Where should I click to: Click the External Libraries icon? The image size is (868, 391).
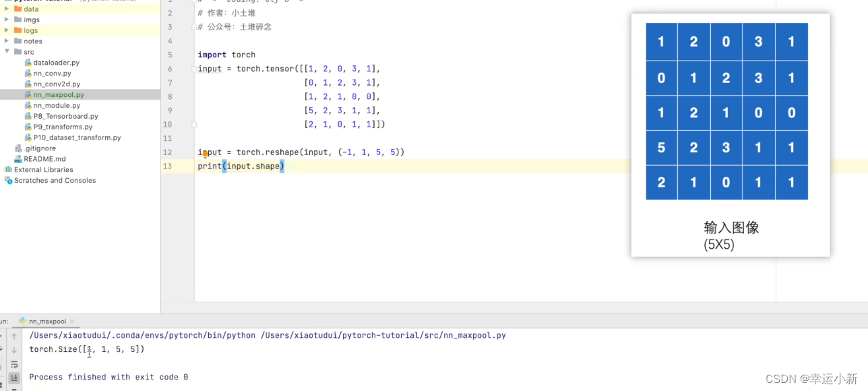coord(8,170)
